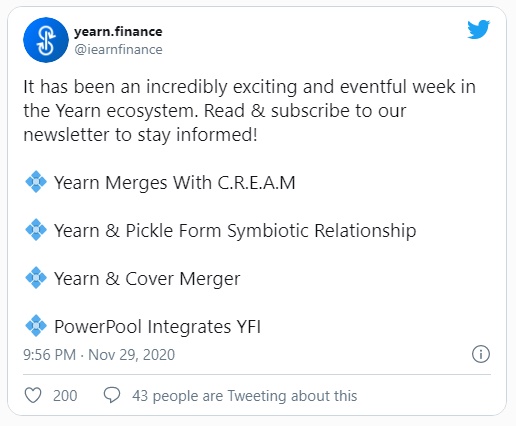Click the diamond emoji beside Yearn Merges With C.R.E.A.M

[x=36, y=182]
